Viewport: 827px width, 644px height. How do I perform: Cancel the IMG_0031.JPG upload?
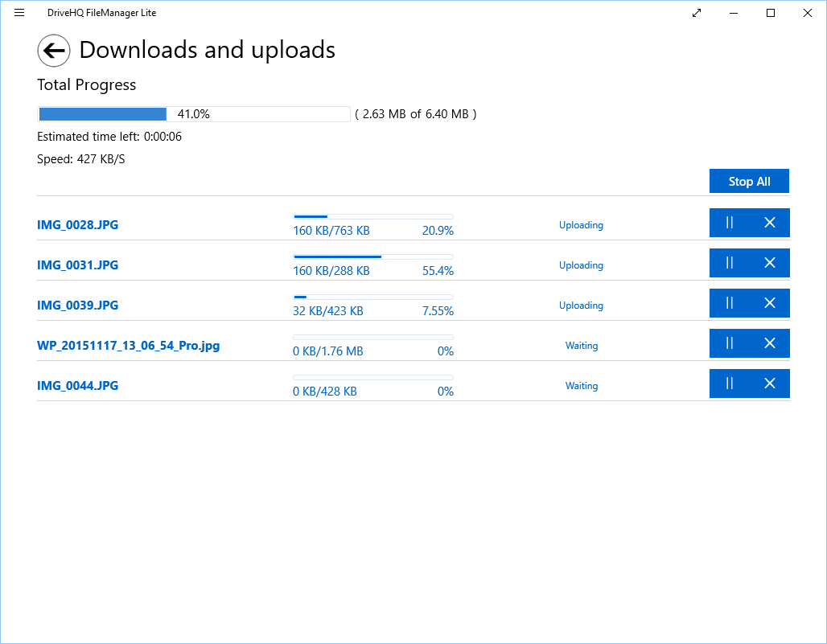click(x=770, y=263)
